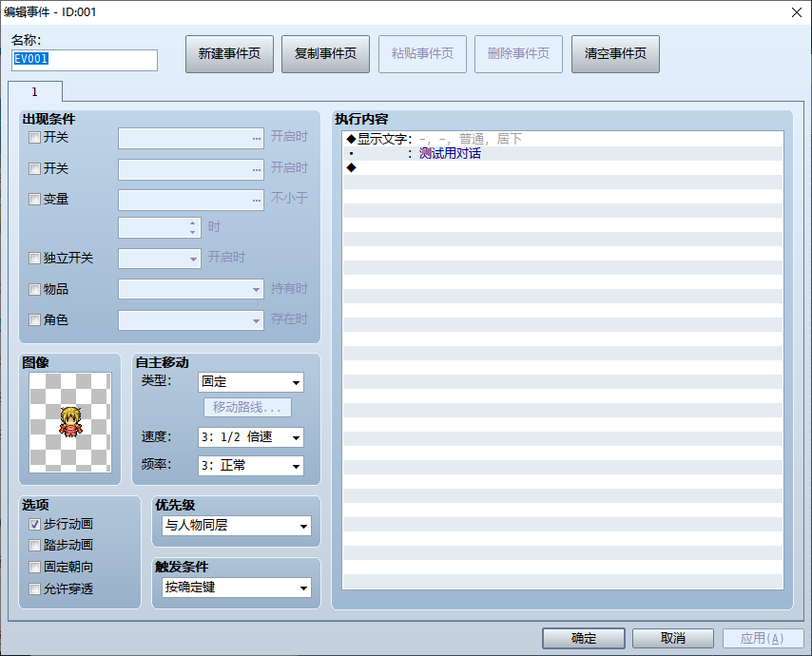Open the 速度 dropdown showing 1/2 倍速
The height and width of the screenshot is (656, 812).
251,437
